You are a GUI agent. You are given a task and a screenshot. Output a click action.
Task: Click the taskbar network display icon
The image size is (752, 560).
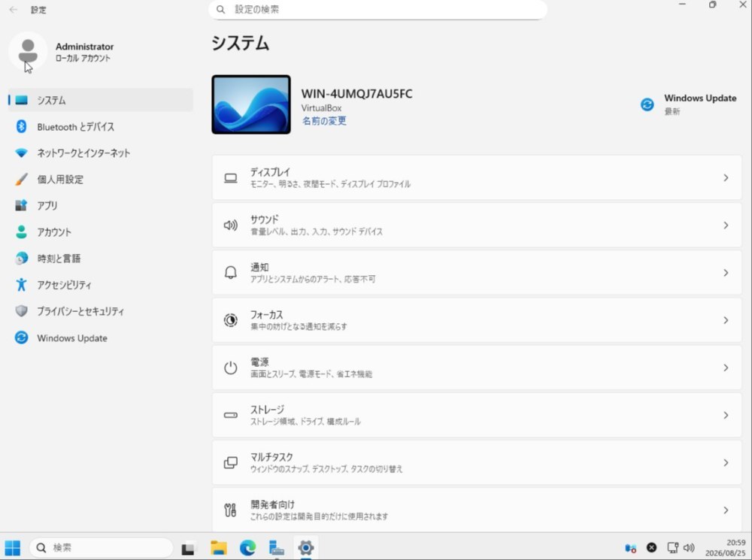(x=672, y=547)
